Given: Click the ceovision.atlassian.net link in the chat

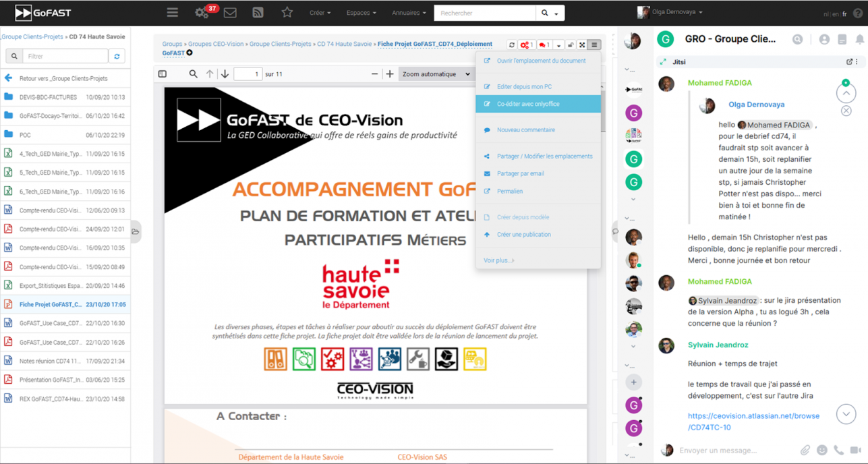Looking at the screenshot, I should coord(753,416).
